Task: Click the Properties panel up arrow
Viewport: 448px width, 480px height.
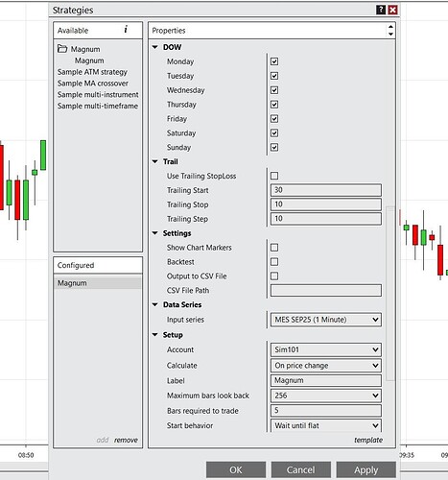Action: [390, 27]
